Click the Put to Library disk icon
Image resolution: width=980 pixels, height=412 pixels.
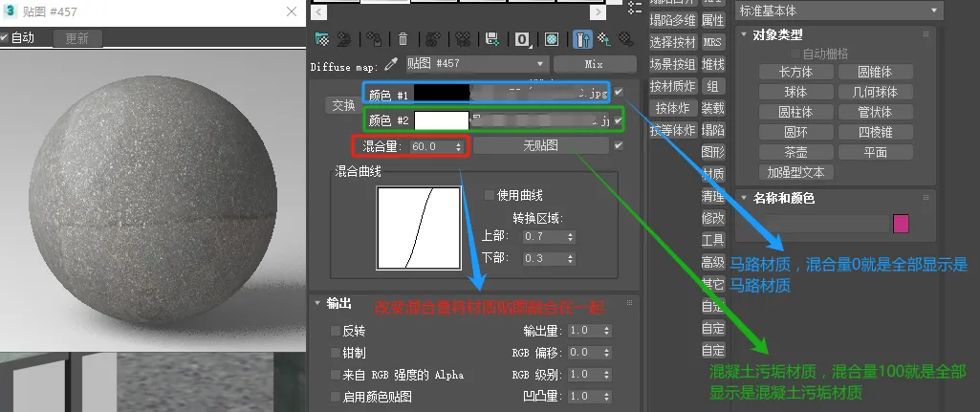tap(491, 39)
